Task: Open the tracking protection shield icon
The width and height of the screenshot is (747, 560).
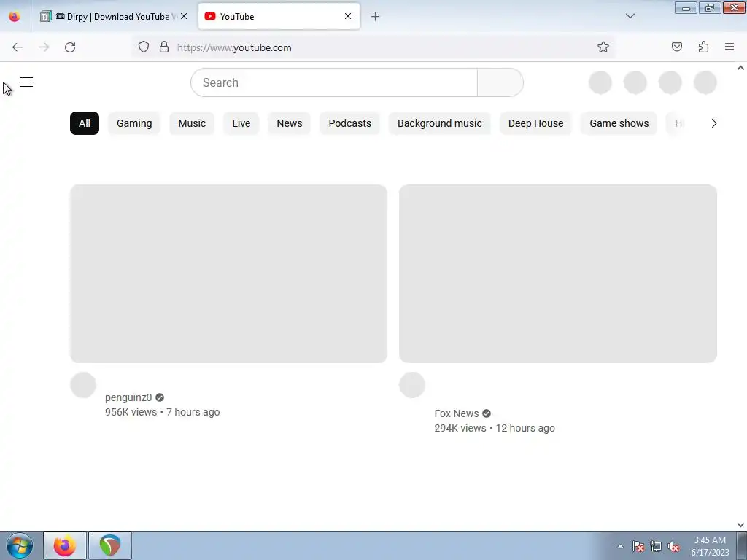Action: pyautogui.click(x=144, y=47)
